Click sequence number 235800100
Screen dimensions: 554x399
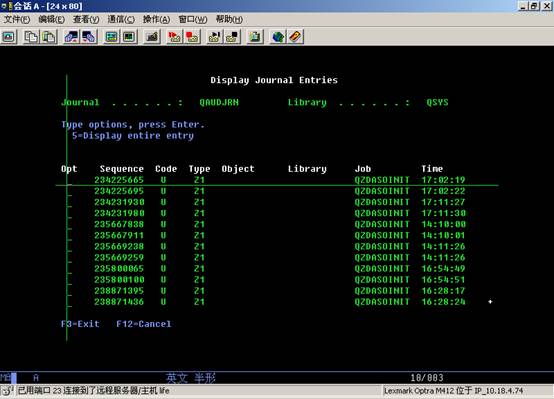click(119, 280)
